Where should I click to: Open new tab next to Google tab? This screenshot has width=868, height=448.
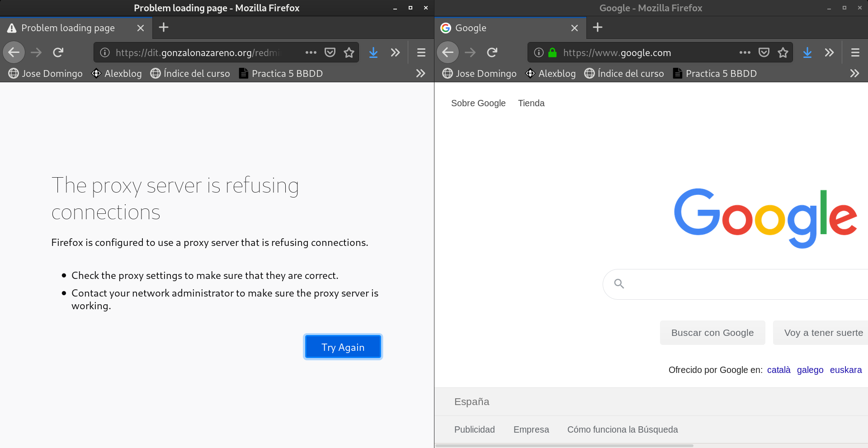pos(597,28)
